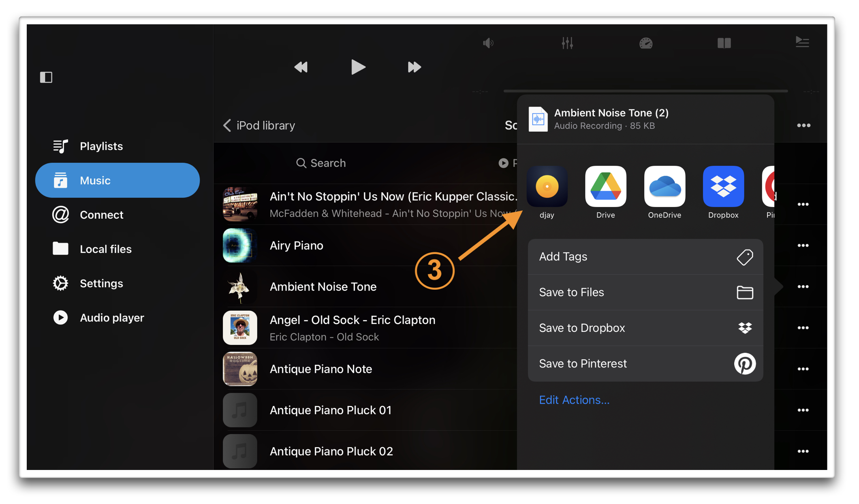859x504 pixels.
Task: Click Ain't No Stoppin' Us Now album art
Action: pyautogui.click(x=240, y=204)
